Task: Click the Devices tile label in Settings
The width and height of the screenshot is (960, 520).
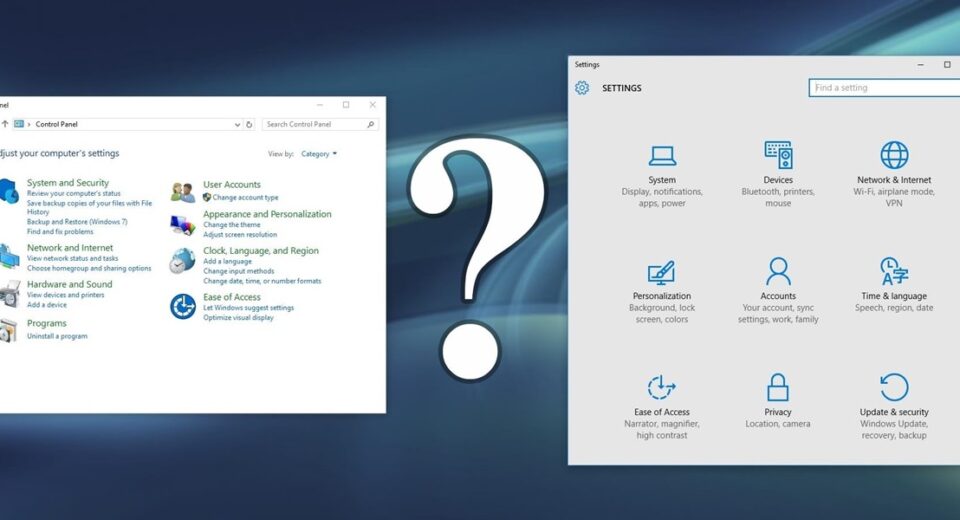Action: (x=778, y=180)
